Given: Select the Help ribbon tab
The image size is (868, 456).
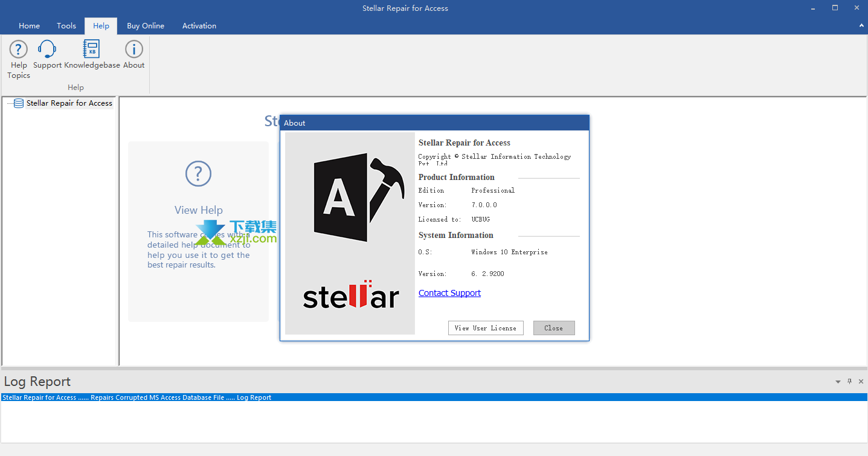Looking at the screenshot, I should [101, 26].
